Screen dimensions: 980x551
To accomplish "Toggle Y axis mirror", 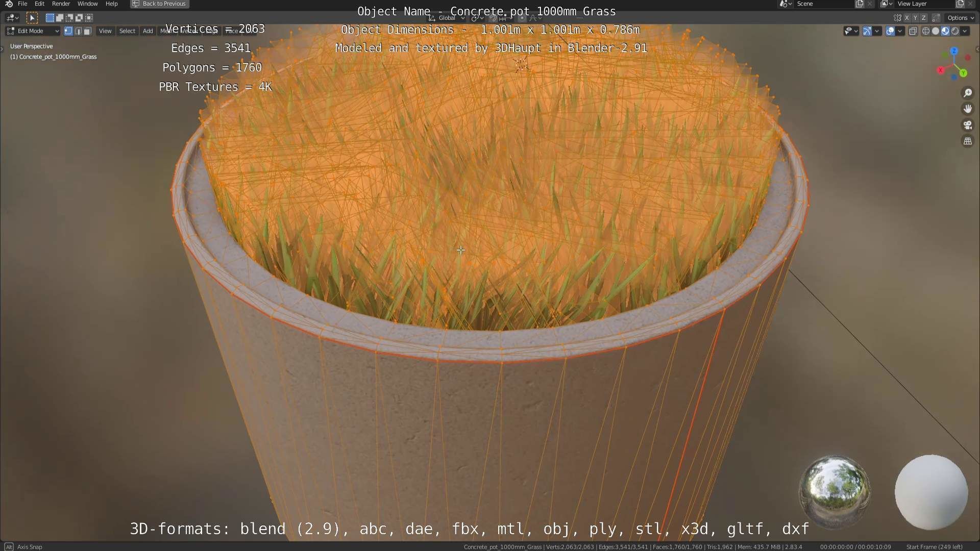I will (x=915, y=18).
